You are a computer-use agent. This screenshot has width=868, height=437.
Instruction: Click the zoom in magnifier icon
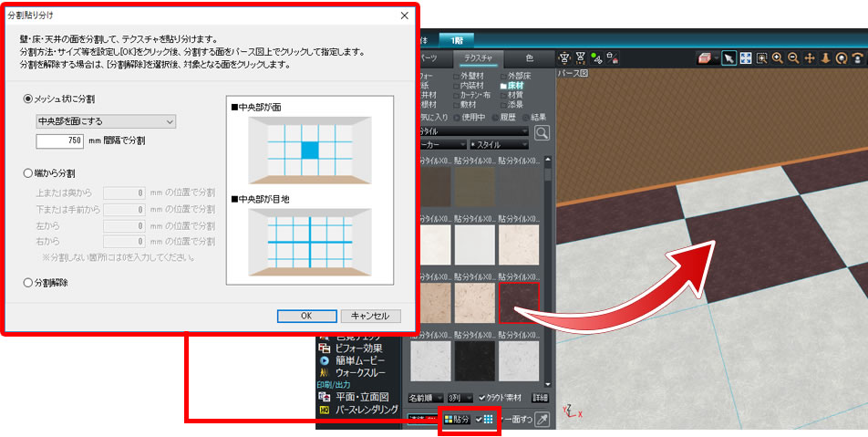pos(778,57)
